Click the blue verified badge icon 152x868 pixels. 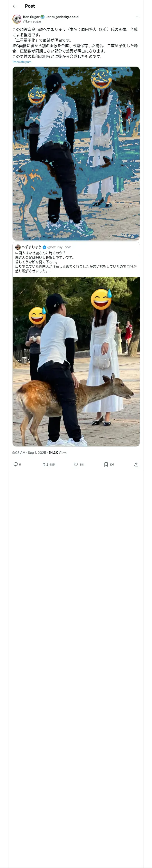click(x=45, y=247)
